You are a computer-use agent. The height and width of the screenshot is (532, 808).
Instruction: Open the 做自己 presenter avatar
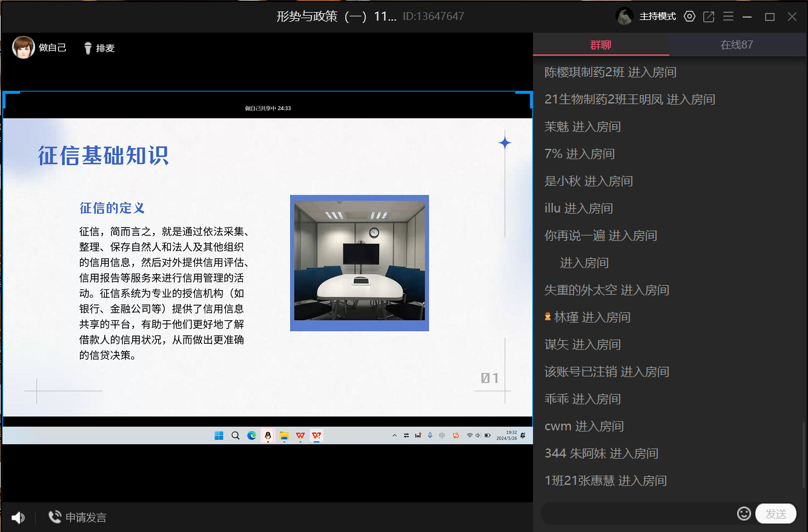tap(24, 48)
